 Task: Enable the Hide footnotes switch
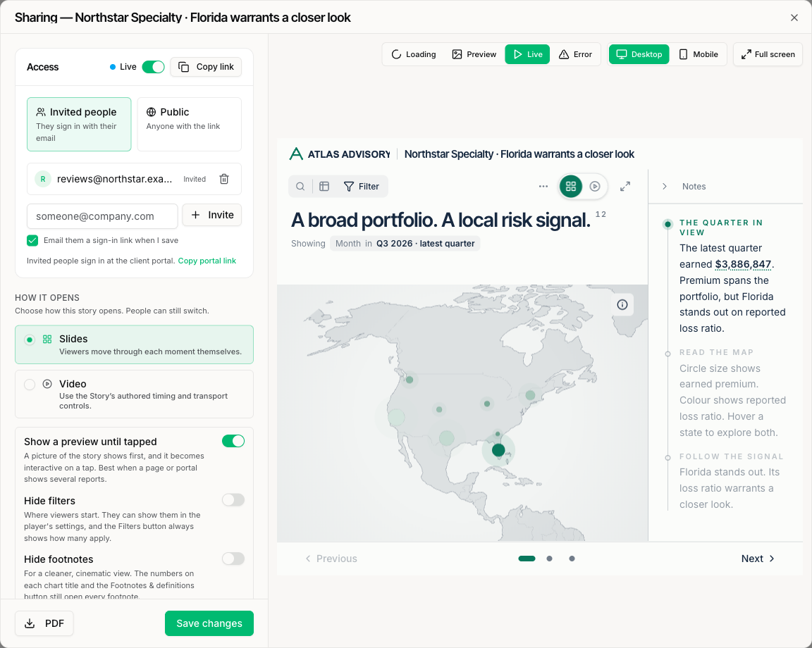pos(233,559)
